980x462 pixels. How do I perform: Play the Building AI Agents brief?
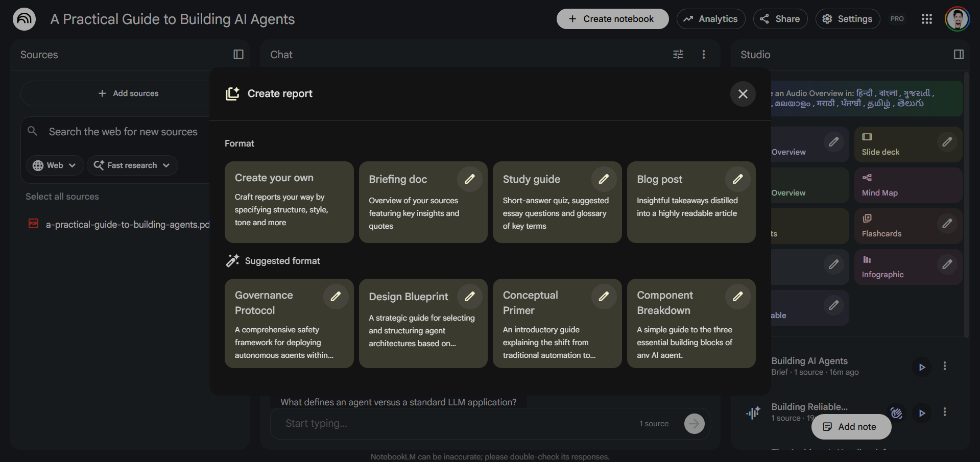(922, 367)
